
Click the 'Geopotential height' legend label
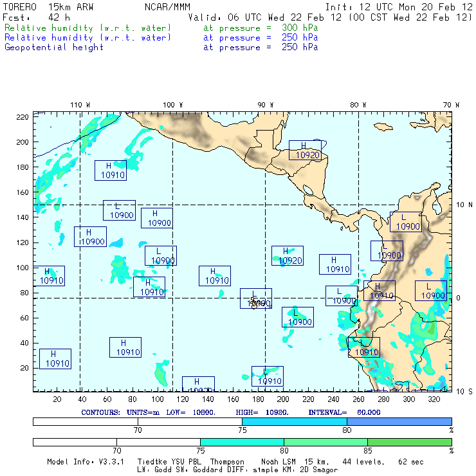click(54, 47)
